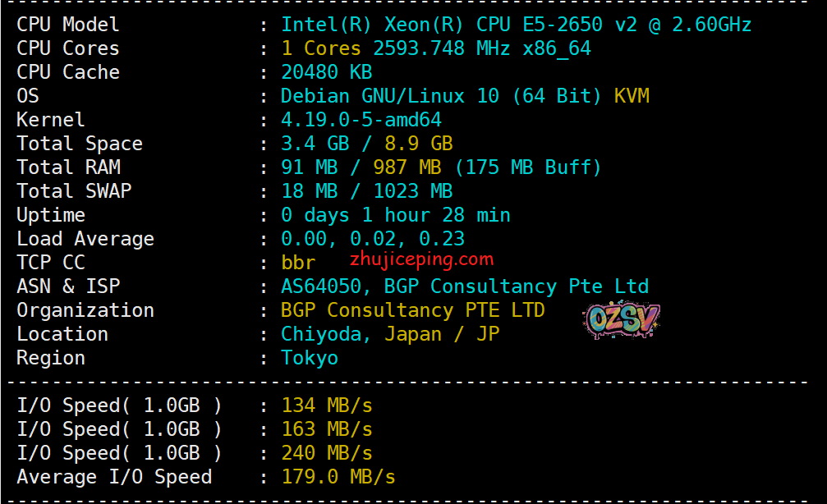Click the Chiyoda, Japan / JP value

tap(390, 334)
